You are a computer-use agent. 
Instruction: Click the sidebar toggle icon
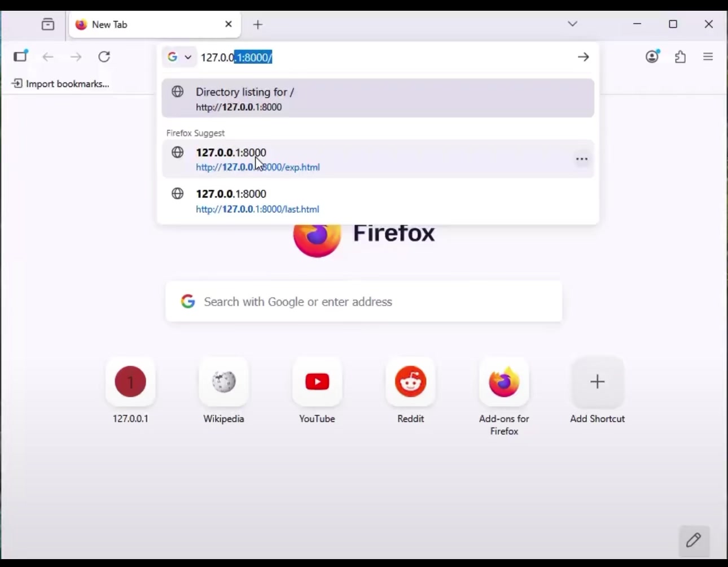click(21, 56)
